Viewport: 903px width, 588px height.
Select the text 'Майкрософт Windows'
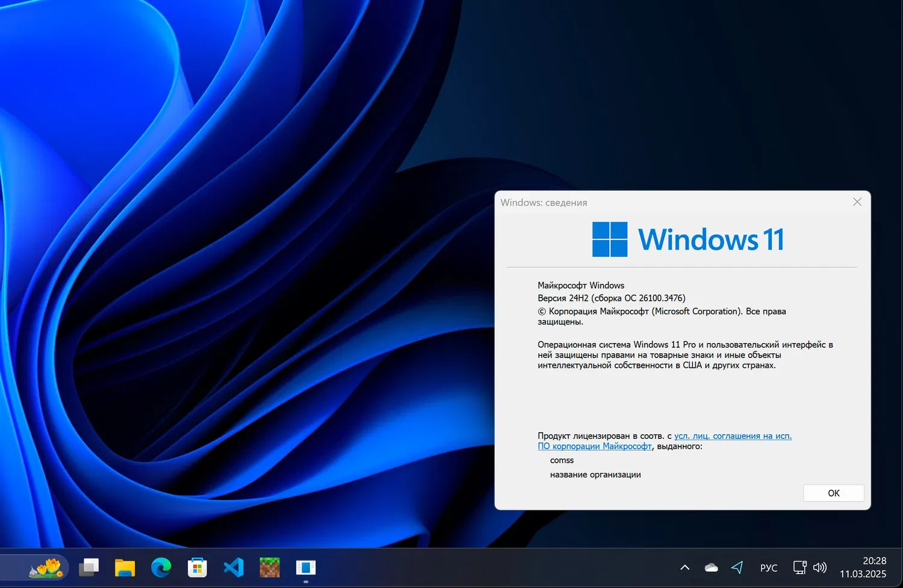[581, 285]
